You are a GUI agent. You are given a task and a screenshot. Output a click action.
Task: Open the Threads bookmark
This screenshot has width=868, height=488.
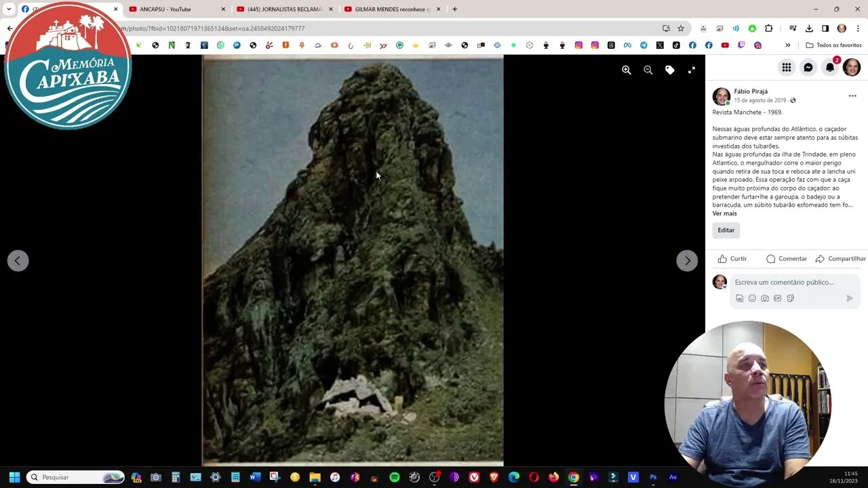pyautogui.click(x=611, y=45)
